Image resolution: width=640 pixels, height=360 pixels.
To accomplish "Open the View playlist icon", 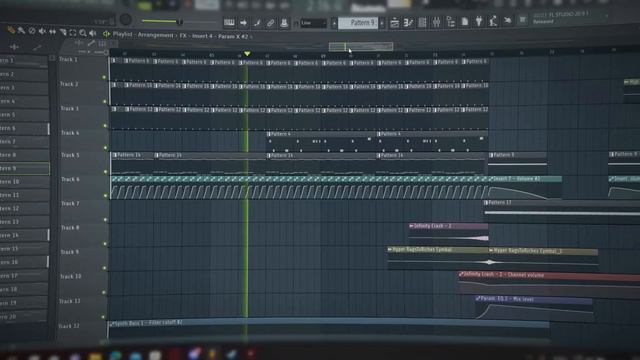I will click(x=394, y=23).
